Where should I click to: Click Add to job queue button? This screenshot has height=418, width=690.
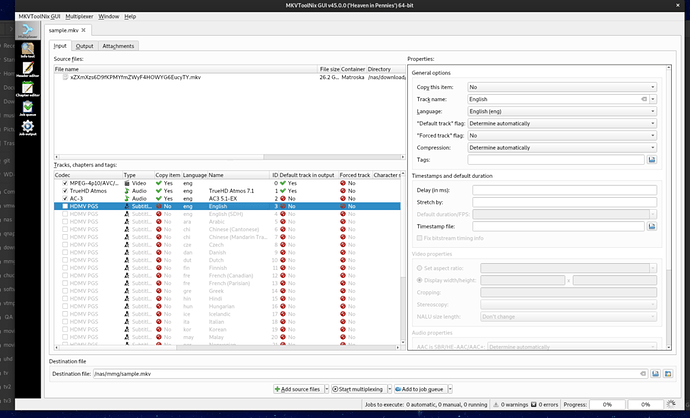[x=421, y=389]
